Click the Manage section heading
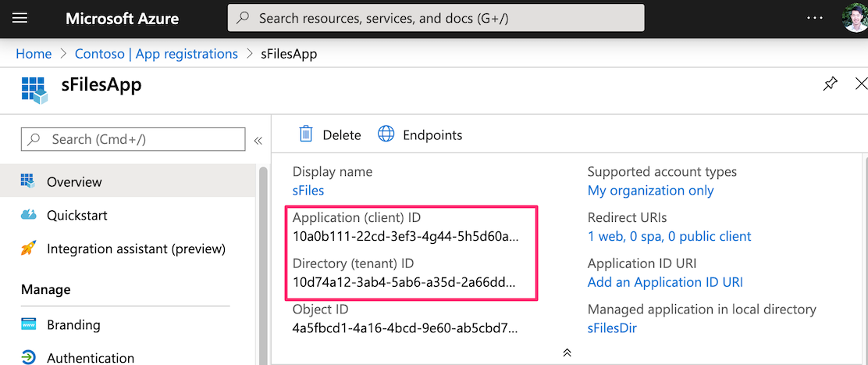The width and height of the screenshot is (868, 365). [45, 290]
